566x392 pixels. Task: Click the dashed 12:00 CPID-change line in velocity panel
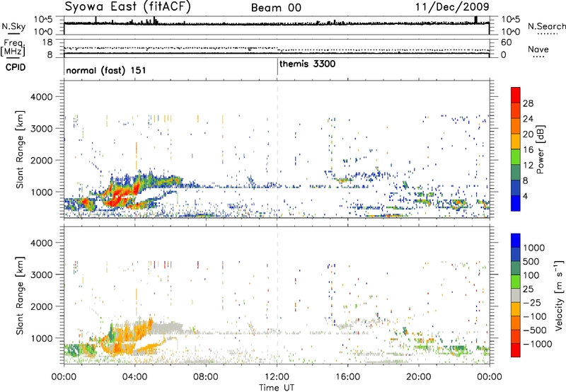point(277,294)
